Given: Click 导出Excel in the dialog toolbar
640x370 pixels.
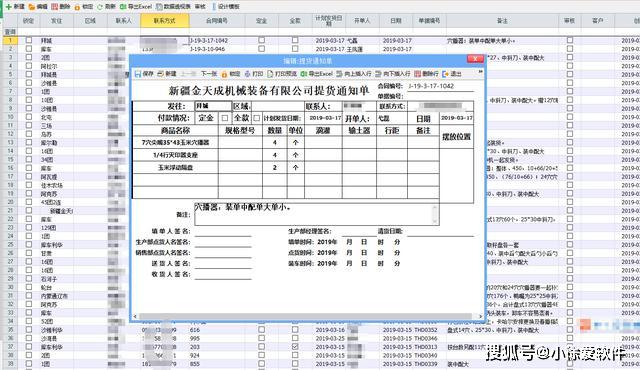Looking at the screenshot, I should click(x=316, y=74).
